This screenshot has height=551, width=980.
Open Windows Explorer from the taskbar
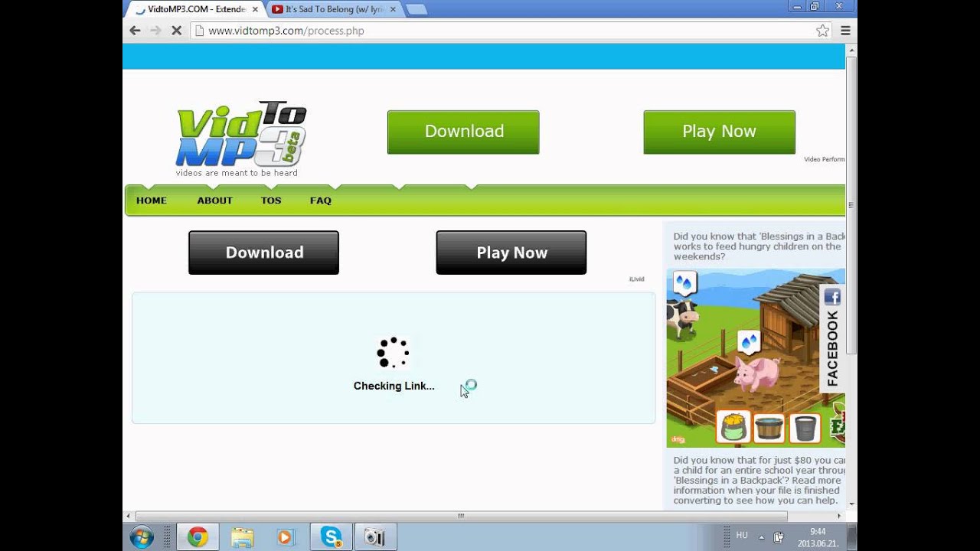coord(242,537)
